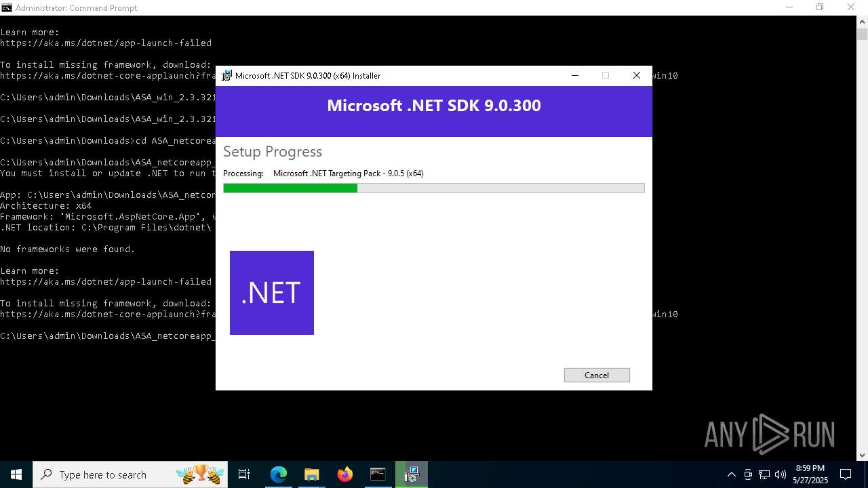The image size is (868, 488).
Task: Click the network tray icon
Action: (x=764, y=474)
